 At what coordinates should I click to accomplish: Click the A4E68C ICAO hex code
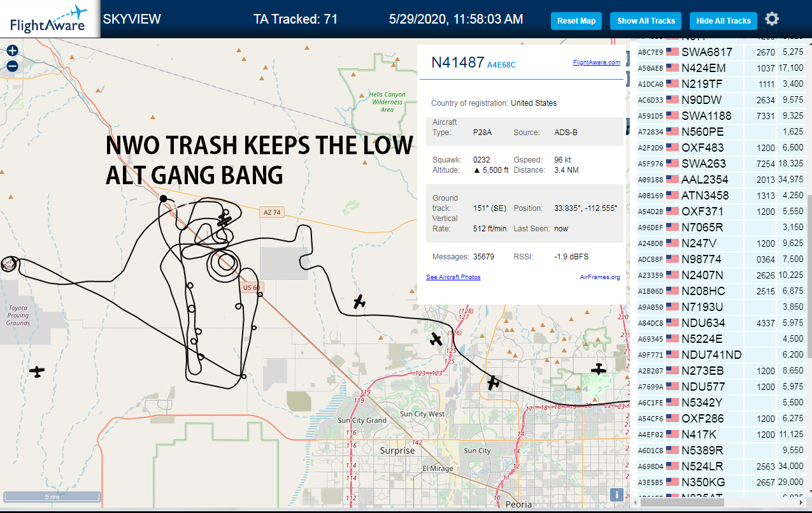pyautogui.click(x=501, y=64)
